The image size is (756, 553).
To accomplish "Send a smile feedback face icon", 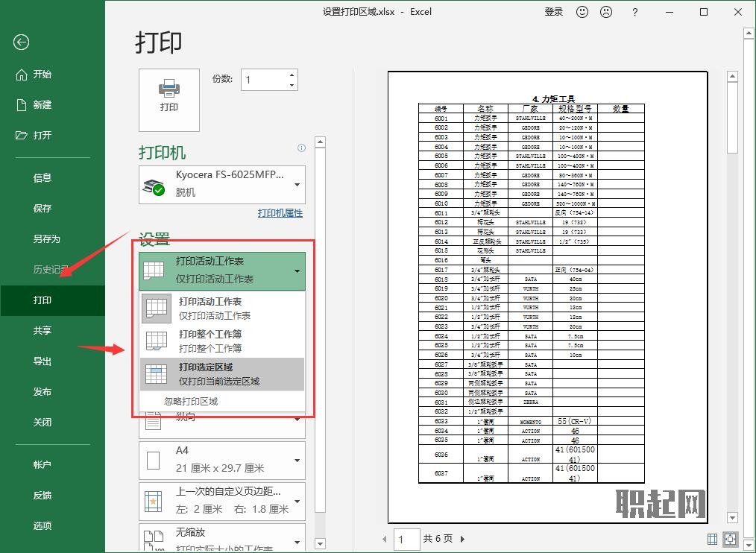I will point(583,12).
